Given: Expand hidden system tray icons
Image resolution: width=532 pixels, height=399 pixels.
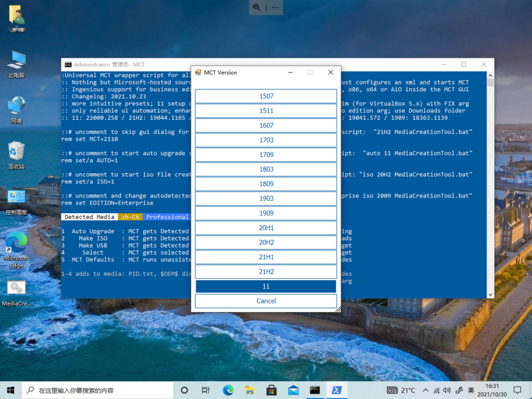Looking at the screenshot, I should pyautogui.click(x=425, y=390).
